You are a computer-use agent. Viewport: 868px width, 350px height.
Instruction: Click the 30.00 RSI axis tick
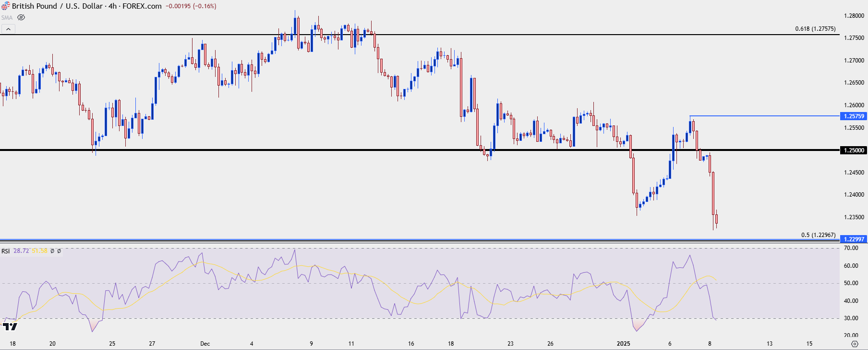click(851, 318)
